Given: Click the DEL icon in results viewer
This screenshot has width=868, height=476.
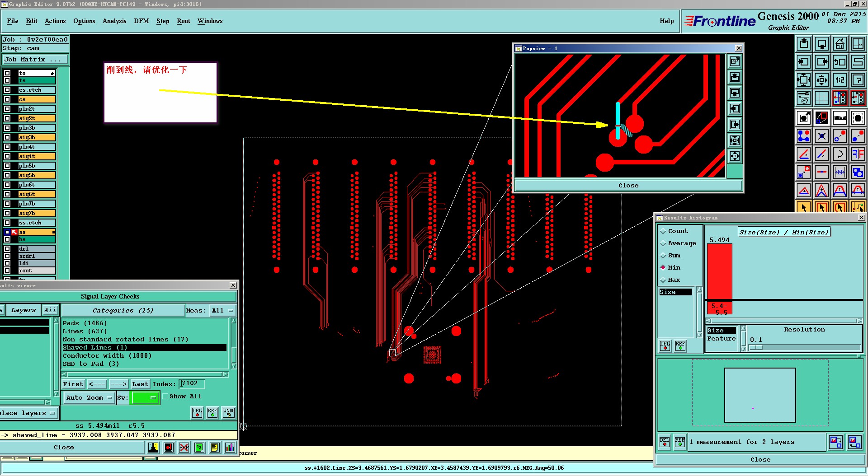Looking at the screenshot, I should 197,412.
